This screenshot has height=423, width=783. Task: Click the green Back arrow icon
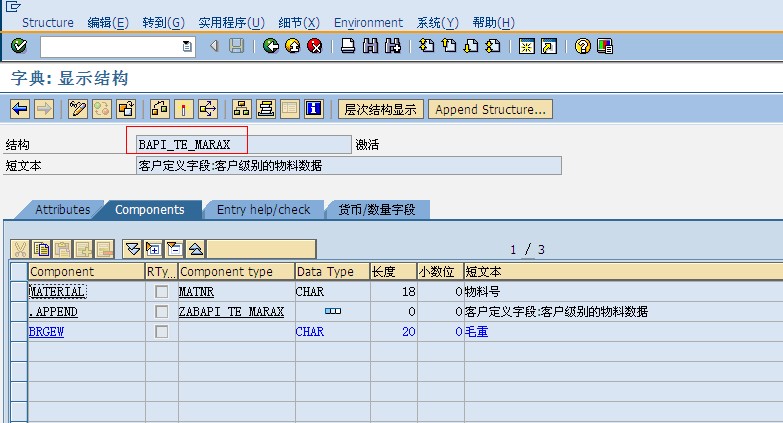[271, 46]
